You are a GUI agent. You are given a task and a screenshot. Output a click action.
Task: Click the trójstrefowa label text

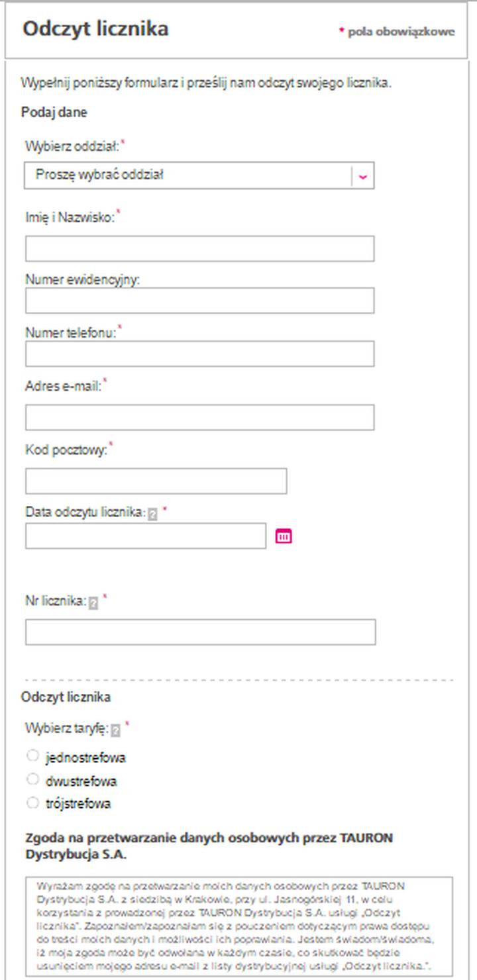pyautogui.click(x=78, y=805)
